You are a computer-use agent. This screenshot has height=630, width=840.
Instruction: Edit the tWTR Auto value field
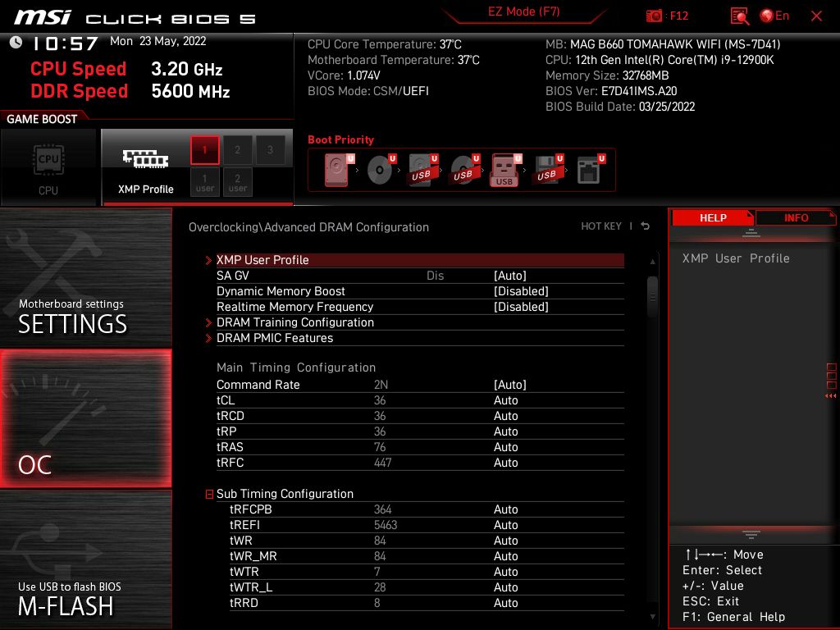(x=505, y=572)
